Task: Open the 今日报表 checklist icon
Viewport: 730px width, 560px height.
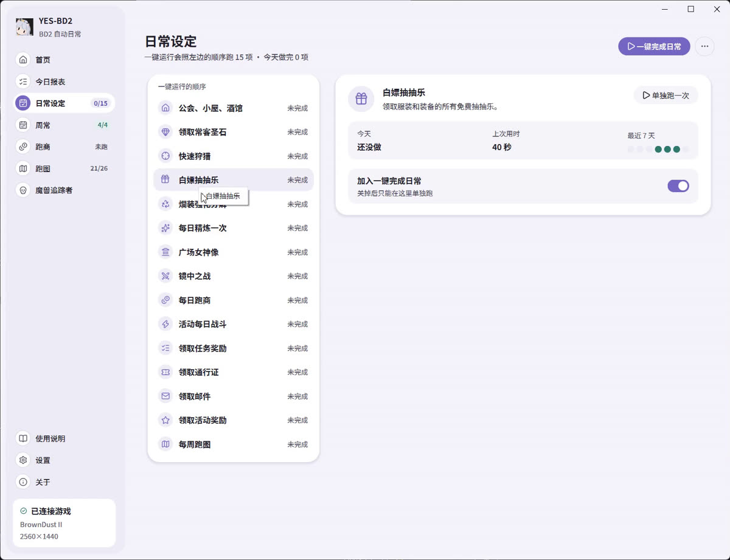Action: coord(23,81)
